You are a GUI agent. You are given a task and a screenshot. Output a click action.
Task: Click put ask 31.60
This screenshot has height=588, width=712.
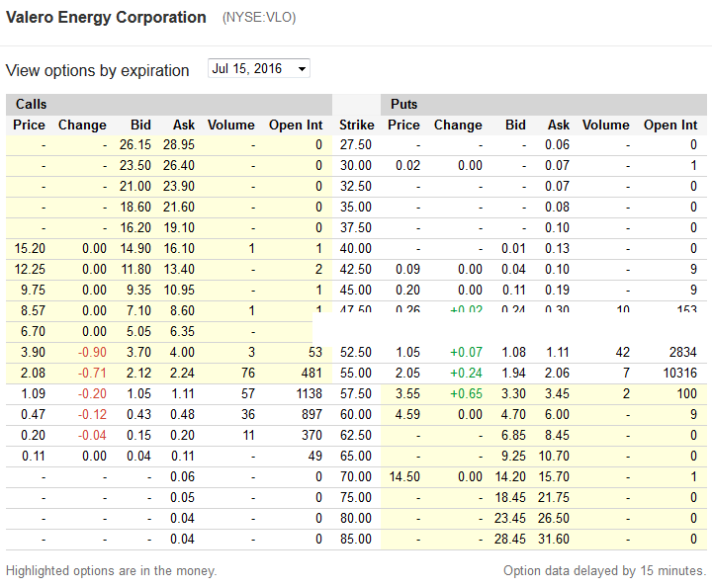pyautogui.click(x=554, y=539)
